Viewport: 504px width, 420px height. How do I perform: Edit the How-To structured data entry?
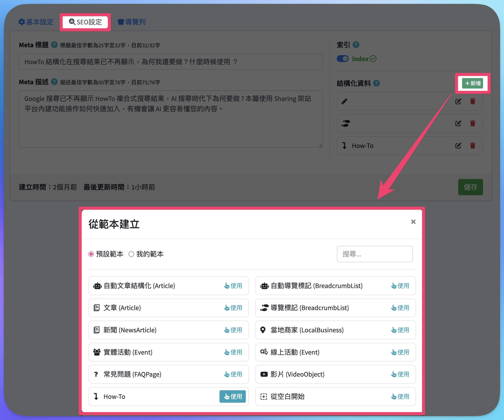458,145
